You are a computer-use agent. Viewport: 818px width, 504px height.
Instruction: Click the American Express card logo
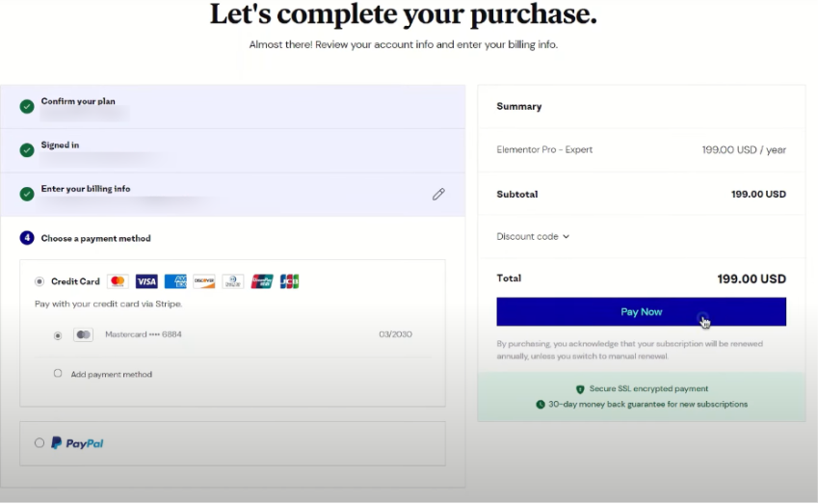pyautogui.click(x=175, y=281)
